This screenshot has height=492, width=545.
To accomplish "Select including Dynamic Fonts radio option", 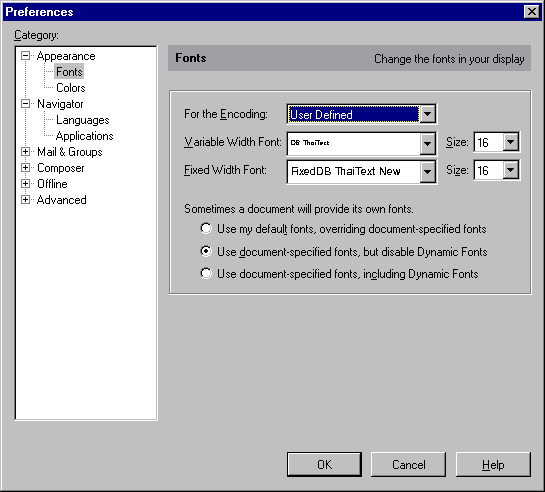I will tap(206, 273).
